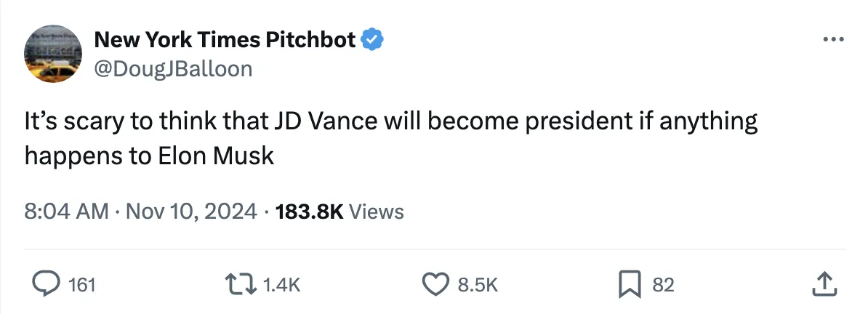Click the New York Times Pitchbot name

pyautogui.click(x=225, y=40)
